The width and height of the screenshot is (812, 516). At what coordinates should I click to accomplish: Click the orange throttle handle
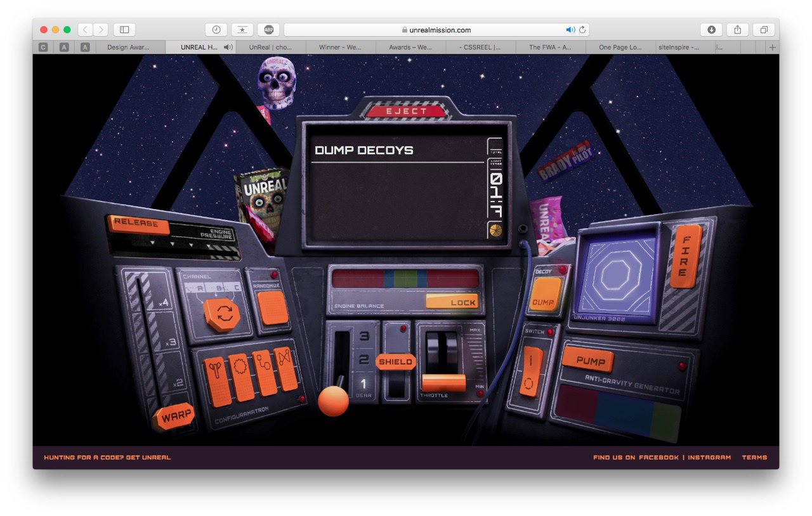(x=443, y=382)
